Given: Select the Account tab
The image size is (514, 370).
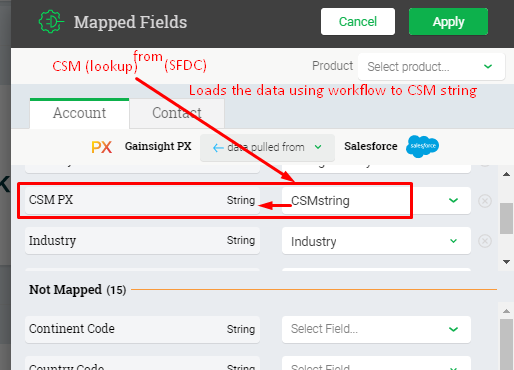Looking at the screenshot, I should [x=79, y=113].
